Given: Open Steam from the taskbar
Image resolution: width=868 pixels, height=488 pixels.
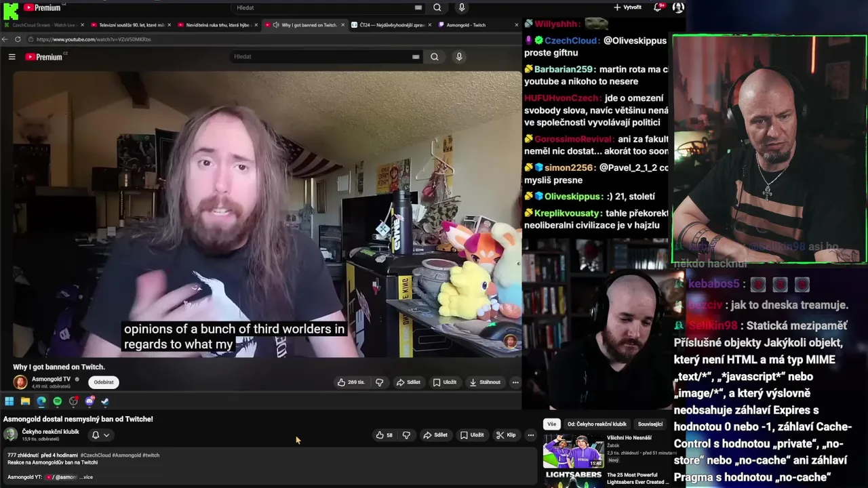Looking at the screenshot, I should pyautogui.click(x=105, y=401).
